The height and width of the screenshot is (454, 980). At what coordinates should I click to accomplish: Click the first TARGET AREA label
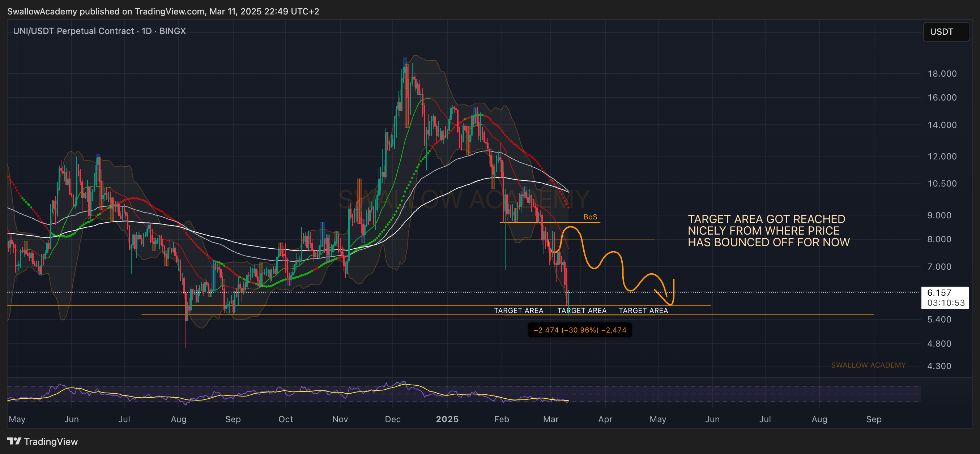519,310
